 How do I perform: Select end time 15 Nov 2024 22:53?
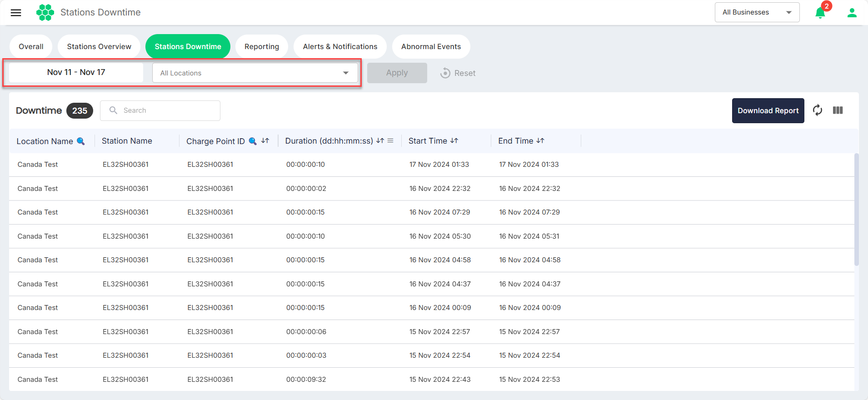click(x=529, y=380)
